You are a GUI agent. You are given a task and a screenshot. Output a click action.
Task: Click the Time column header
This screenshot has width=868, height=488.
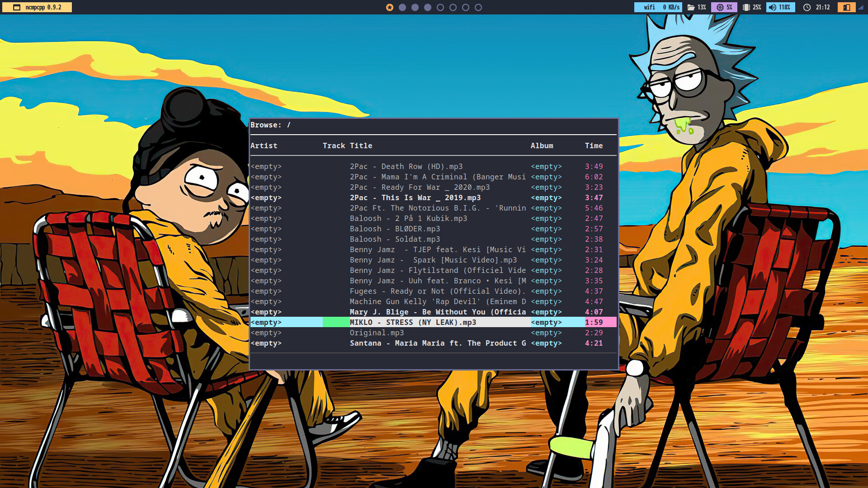(x=594, y=145)
